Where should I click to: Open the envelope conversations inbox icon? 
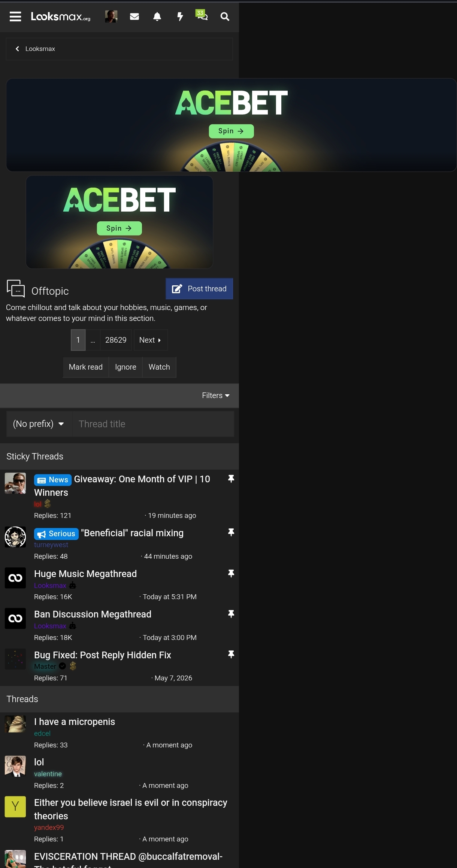tap(134, 16)
